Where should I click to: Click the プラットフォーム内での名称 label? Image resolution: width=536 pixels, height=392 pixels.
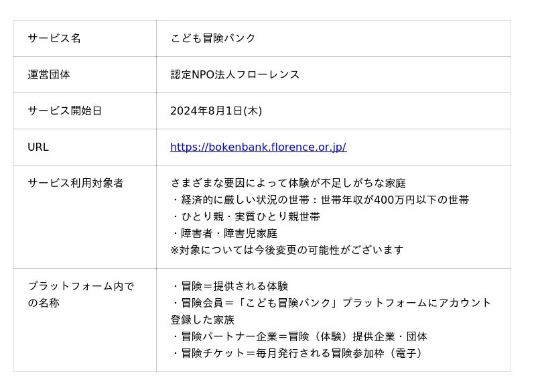(80, 295)
